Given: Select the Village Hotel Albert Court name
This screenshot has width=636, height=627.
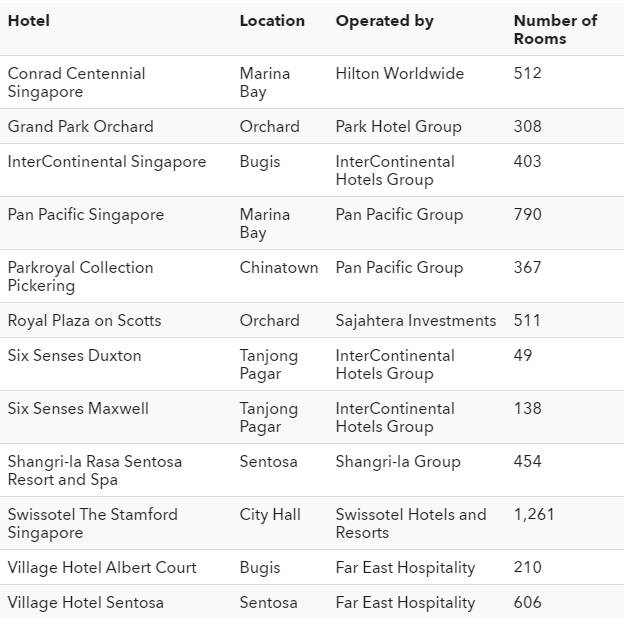Looking at the screenshot, I should click(102, 567).
